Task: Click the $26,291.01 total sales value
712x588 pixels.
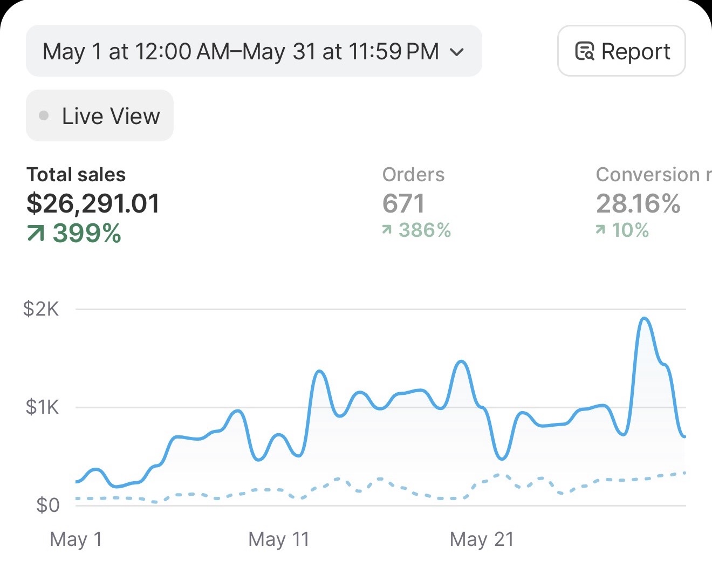Action: 93,203
